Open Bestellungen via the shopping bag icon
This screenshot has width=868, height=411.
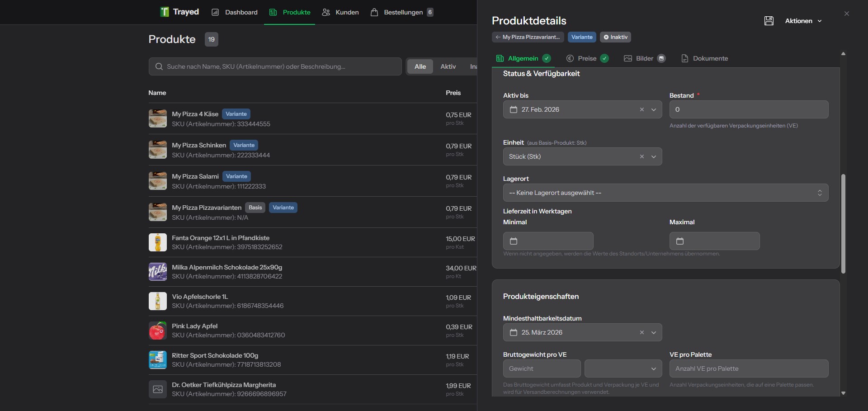pyautogui.click(x=375, y=12)
